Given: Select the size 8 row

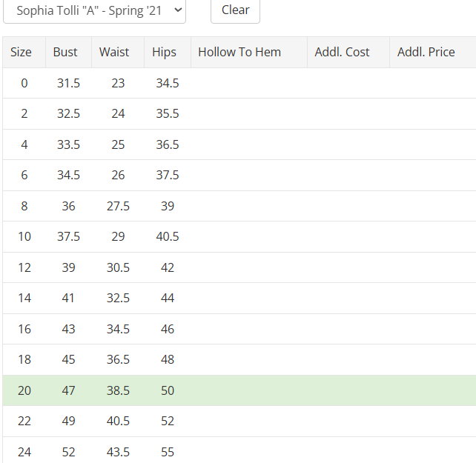Looking at the screenshot, I should tap(237, 206).
